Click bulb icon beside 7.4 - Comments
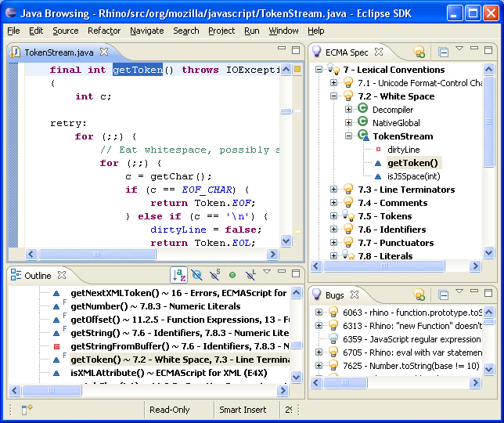Viewport: 504px width, 423px height. [x=348, y=203]
